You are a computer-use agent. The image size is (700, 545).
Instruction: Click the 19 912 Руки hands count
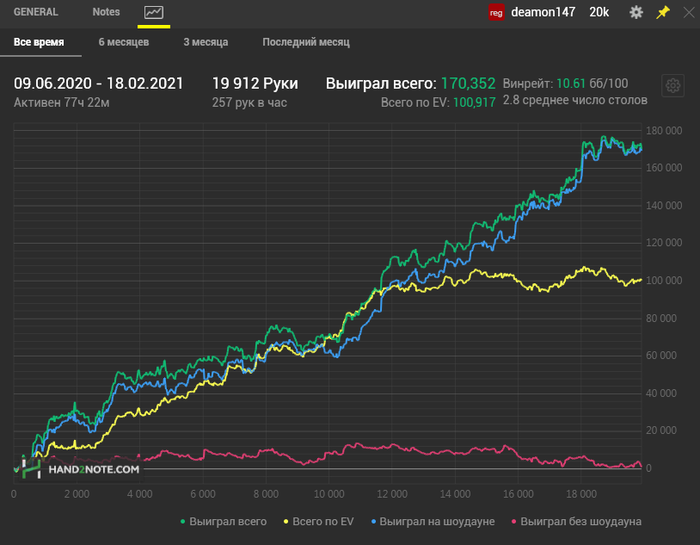(255, 83)
